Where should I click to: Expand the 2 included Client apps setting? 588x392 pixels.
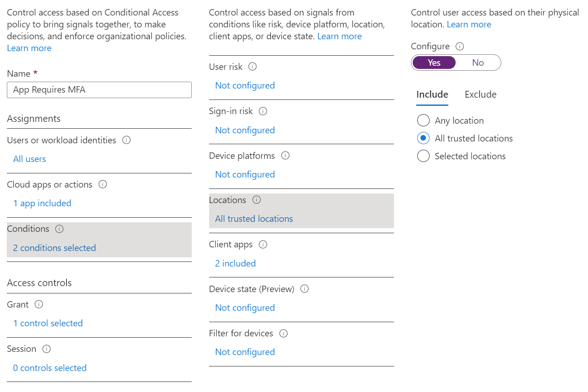[x=235, y=263]
